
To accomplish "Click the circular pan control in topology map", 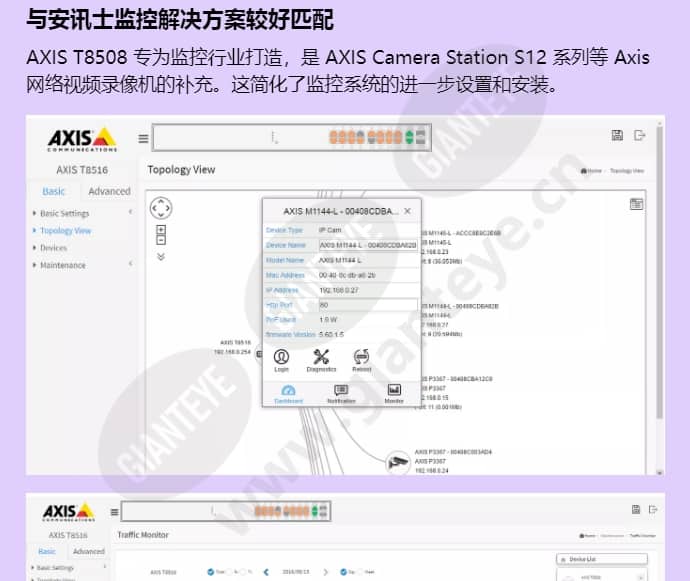I will point(161,208).
